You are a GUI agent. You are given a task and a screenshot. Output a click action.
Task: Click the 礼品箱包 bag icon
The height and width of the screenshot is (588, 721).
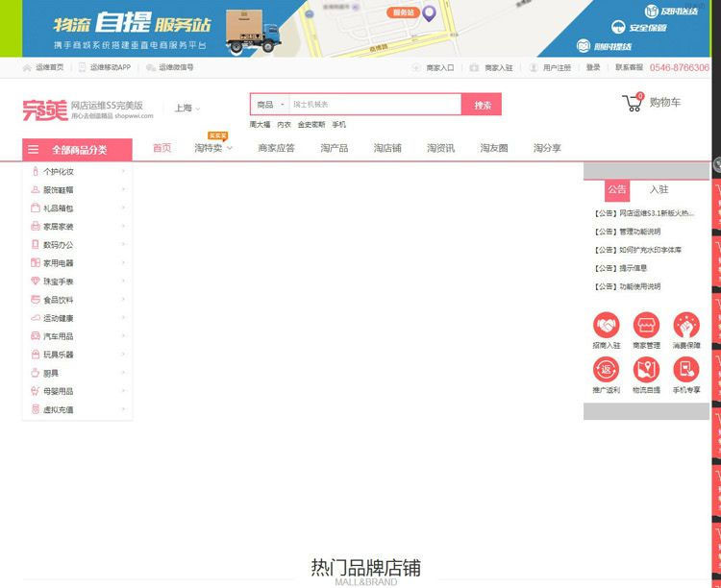pyautogui.click(x=36, y=208)
